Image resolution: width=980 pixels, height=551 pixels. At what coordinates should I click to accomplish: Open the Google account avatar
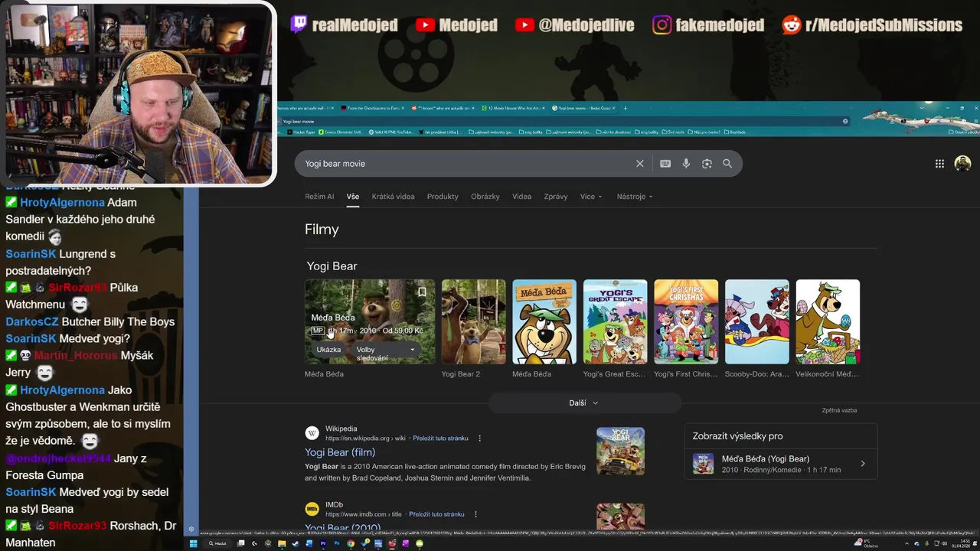[x=963, y=164]
